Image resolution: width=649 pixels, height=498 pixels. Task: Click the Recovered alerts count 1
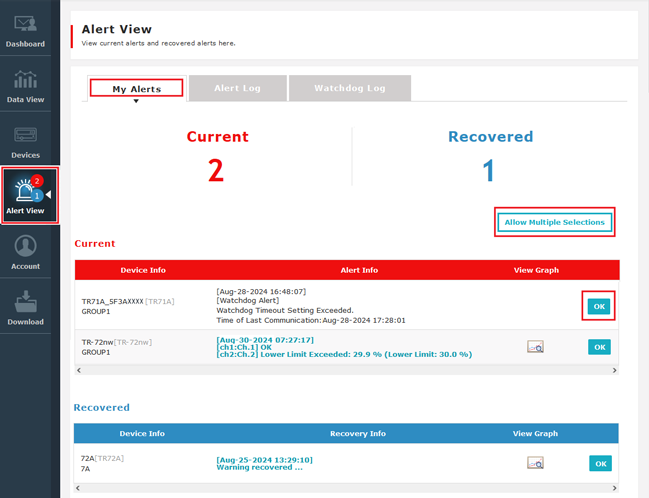[489, 170]
